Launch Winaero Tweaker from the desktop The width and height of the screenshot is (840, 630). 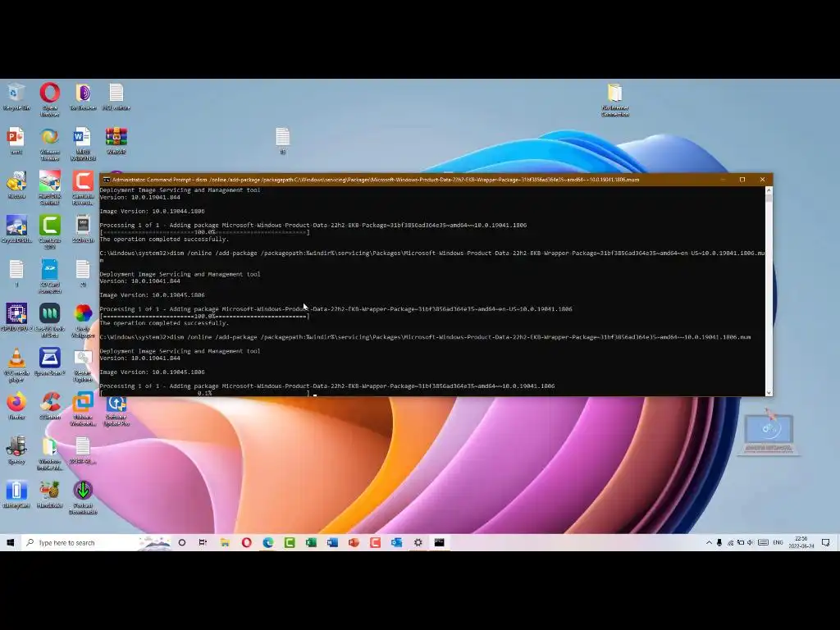coord(50,144)
